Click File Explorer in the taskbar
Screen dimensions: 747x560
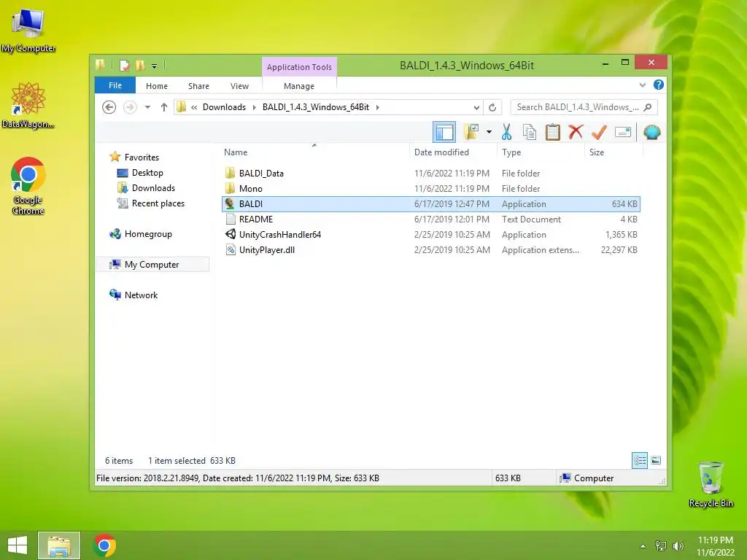pyautogui.click(x=59, y=545)
